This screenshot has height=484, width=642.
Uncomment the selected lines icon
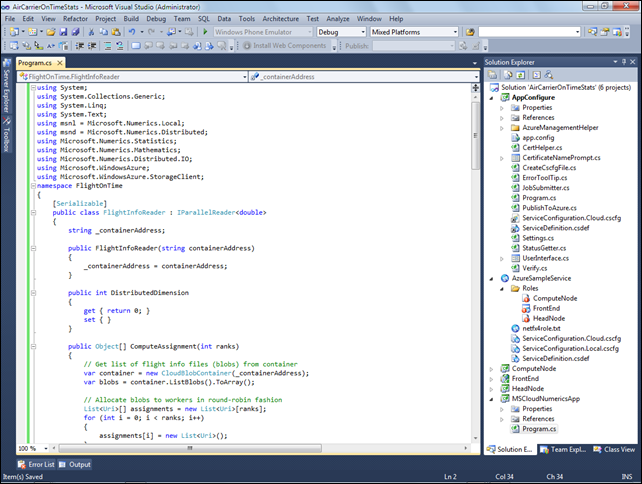click(x=120, y=46)
